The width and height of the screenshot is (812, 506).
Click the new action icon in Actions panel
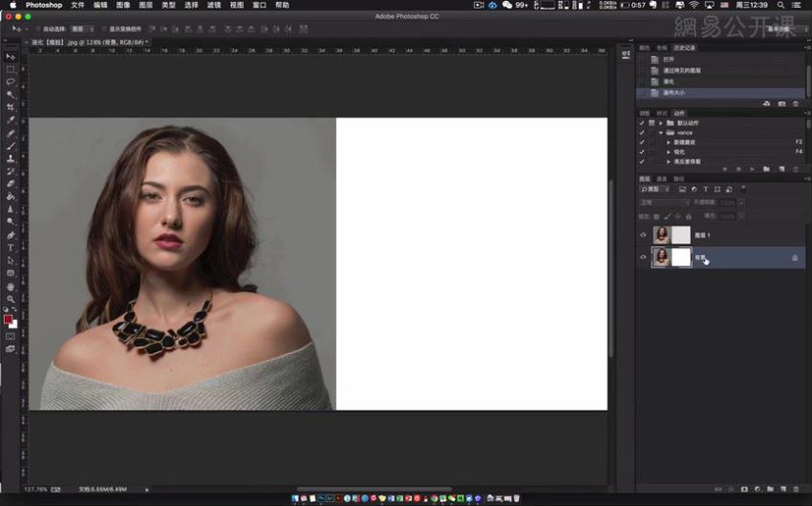(781, 169)
